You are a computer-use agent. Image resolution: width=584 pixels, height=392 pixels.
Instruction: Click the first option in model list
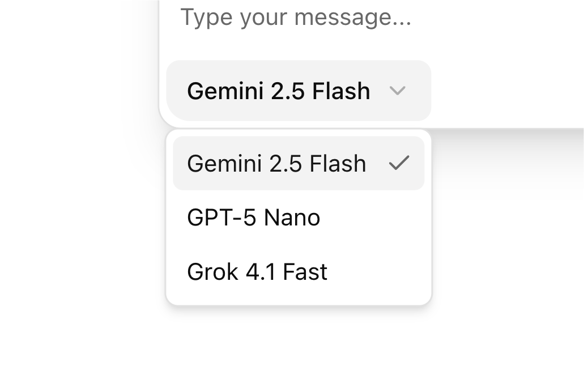point(276,163)
